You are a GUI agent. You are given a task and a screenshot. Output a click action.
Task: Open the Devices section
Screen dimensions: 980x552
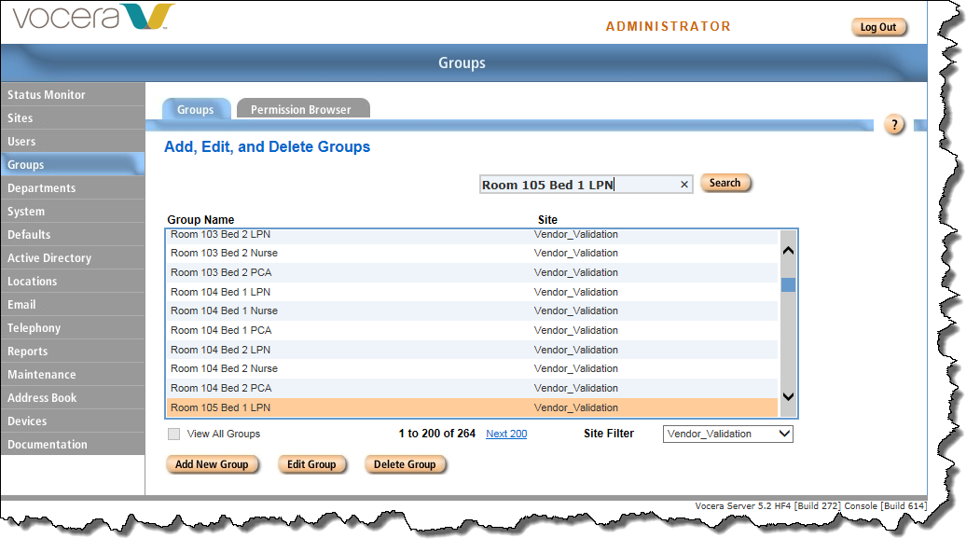(x=73, y=421)
